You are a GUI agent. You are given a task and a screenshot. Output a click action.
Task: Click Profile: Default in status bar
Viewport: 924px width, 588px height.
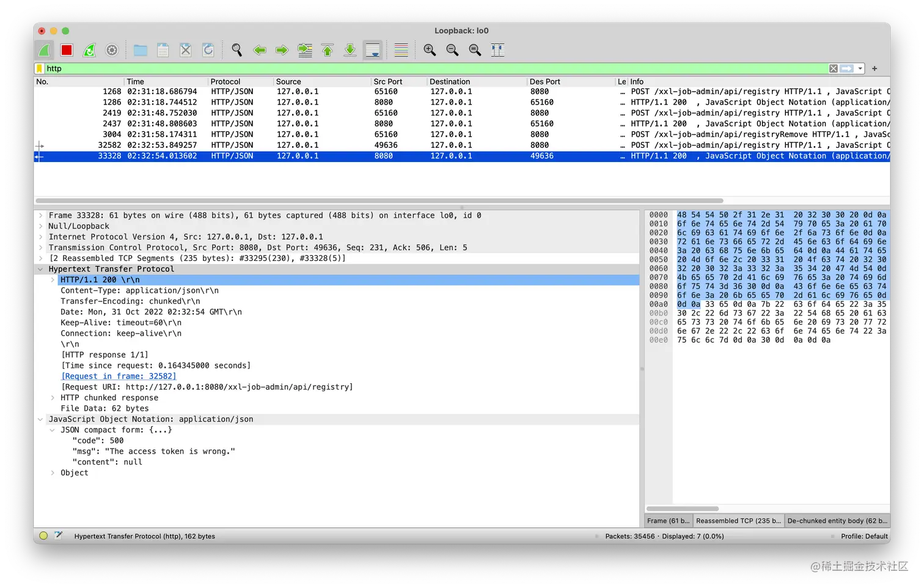pyautogui.click(x=864, y=537)
